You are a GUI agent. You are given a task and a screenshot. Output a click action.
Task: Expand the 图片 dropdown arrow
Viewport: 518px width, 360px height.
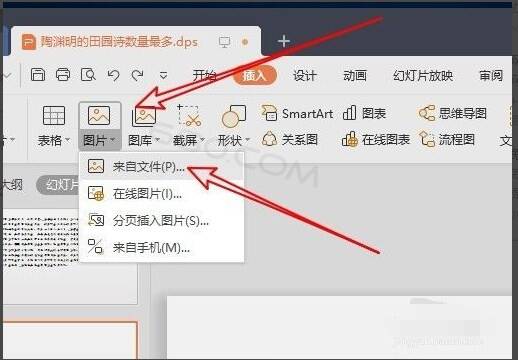coord(112,140)
